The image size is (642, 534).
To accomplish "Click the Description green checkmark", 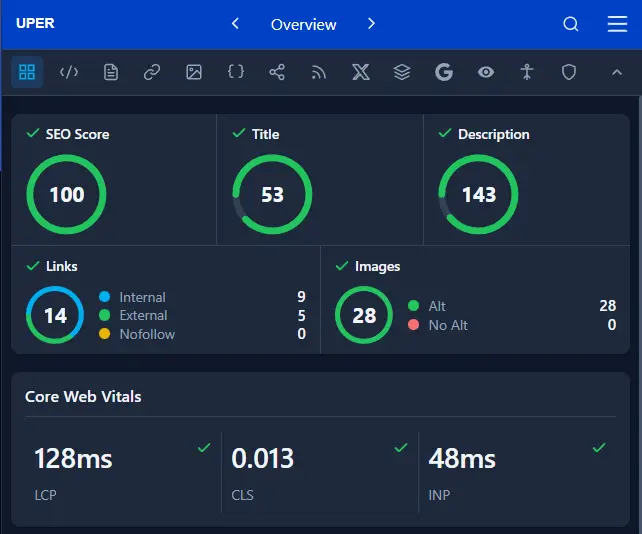I will [445, 133].
